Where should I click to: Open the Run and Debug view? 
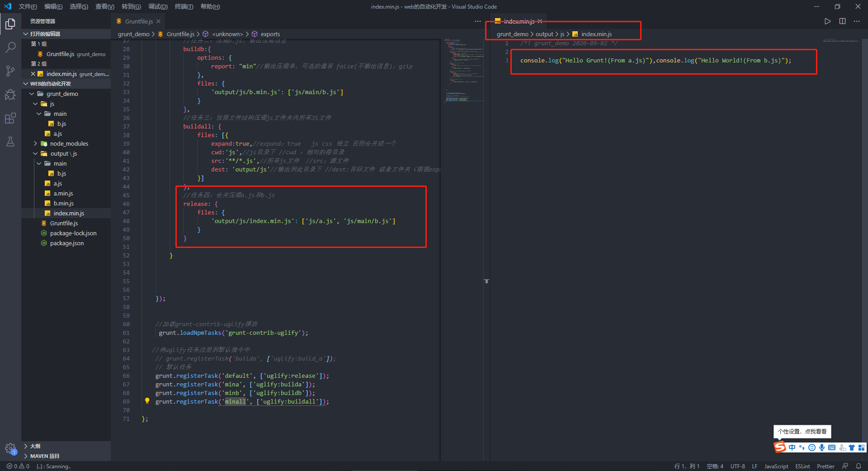(x=10, y=94)
